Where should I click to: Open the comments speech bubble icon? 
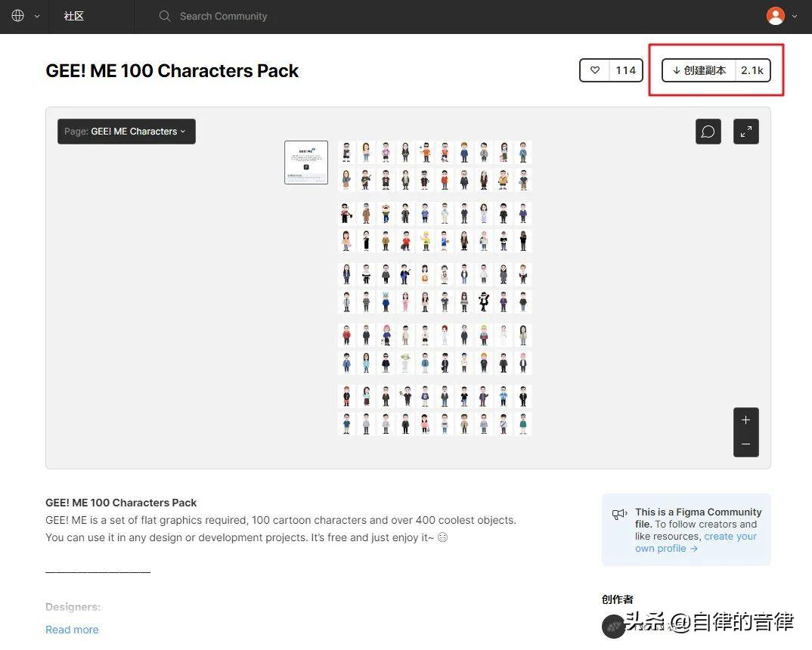(708, 132)
